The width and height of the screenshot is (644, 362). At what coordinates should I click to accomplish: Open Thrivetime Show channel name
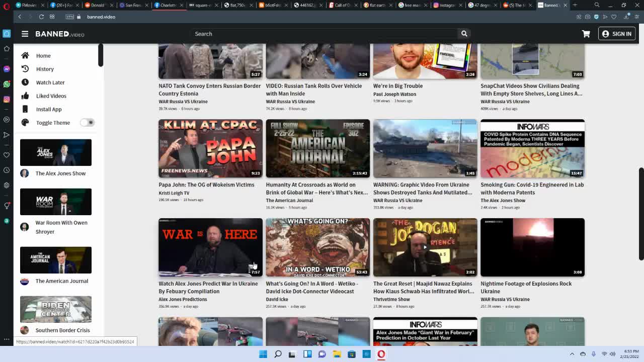(391, 300)
